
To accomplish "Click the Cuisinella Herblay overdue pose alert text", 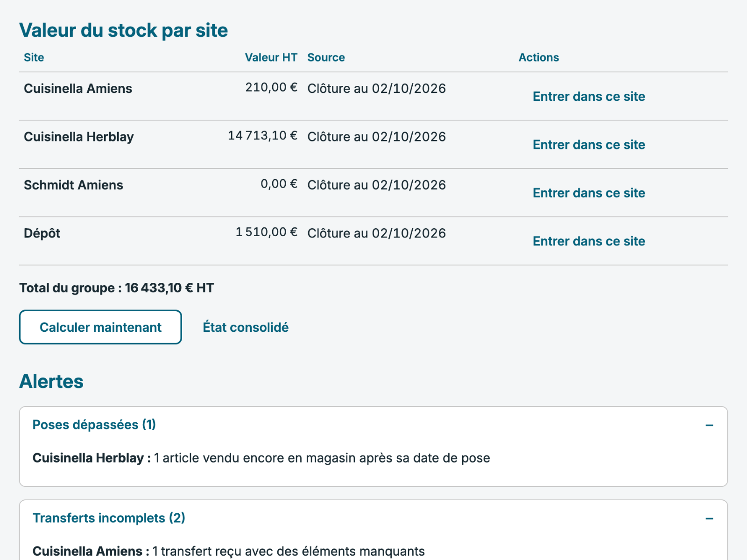I will [x=261, y=458].
